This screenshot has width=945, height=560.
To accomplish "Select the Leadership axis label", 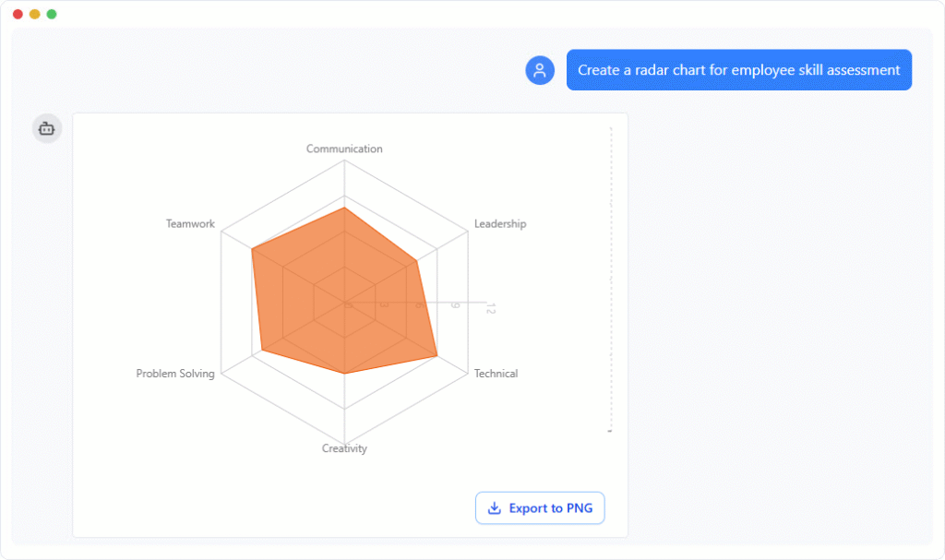I will pos(499,223).
